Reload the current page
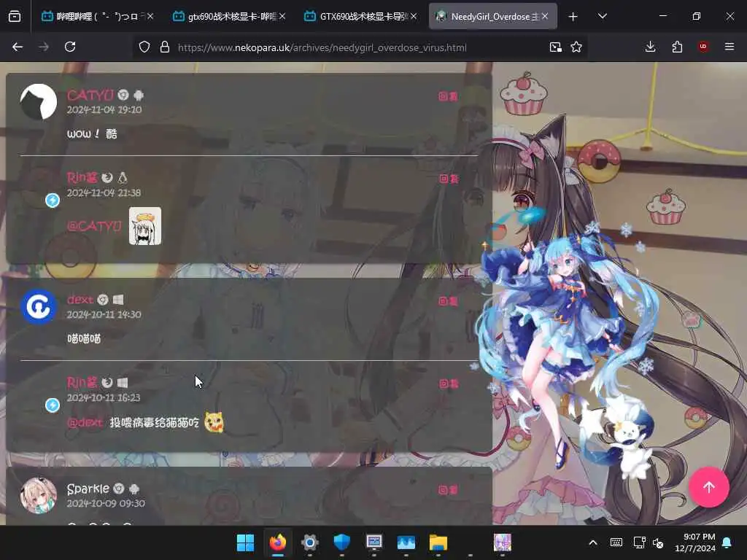This screenshot has width=747, height=560. click(x=70, y=47)
